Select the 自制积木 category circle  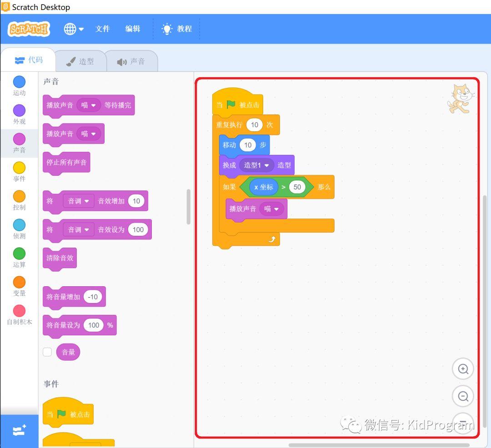click(x=19, y=311)
